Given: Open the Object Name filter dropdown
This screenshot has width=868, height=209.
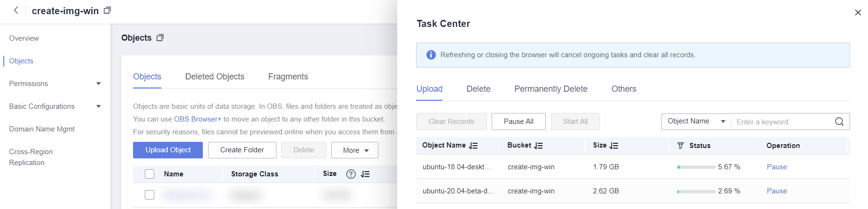Looking at the screenshot, I should click(x=695, y=122).
